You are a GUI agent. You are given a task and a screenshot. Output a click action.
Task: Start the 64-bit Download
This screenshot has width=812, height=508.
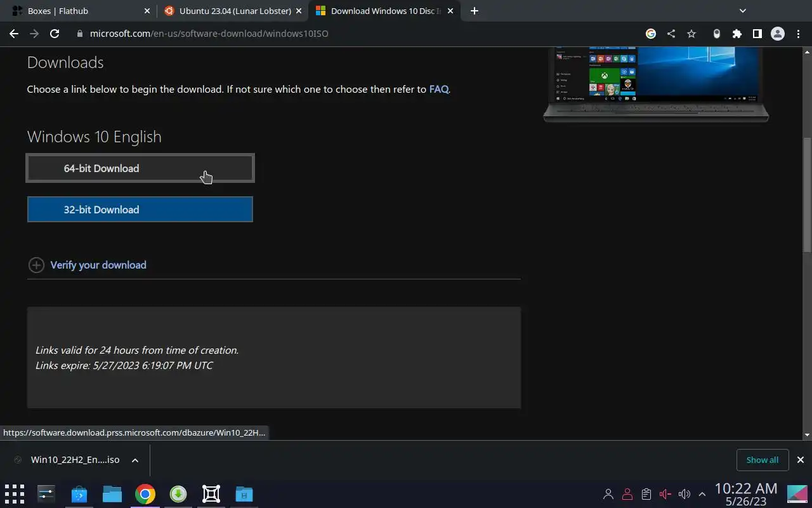tap(140, 168)
